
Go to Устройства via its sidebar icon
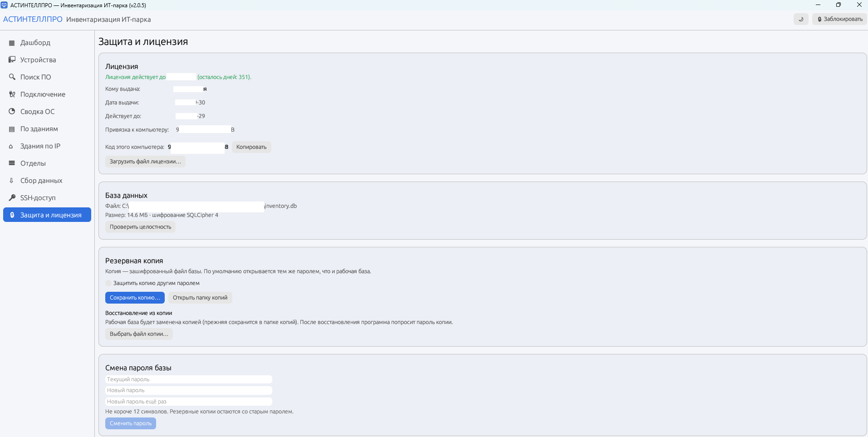[12, 60]
